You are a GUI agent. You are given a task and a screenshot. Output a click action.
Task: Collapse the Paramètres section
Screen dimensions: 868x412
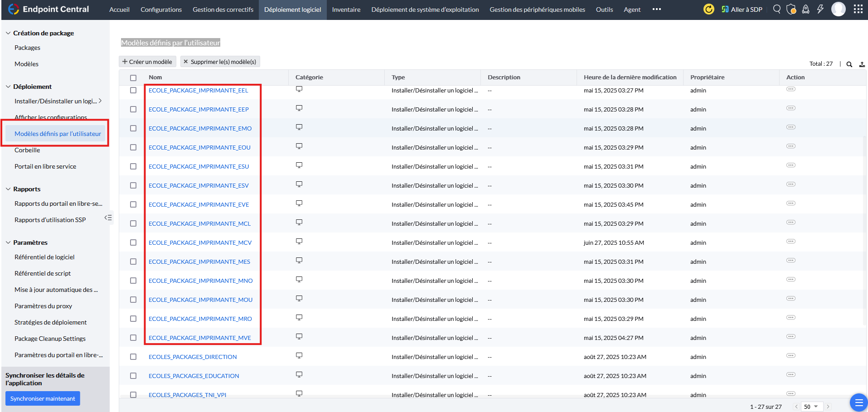click(x=8, y=242)
